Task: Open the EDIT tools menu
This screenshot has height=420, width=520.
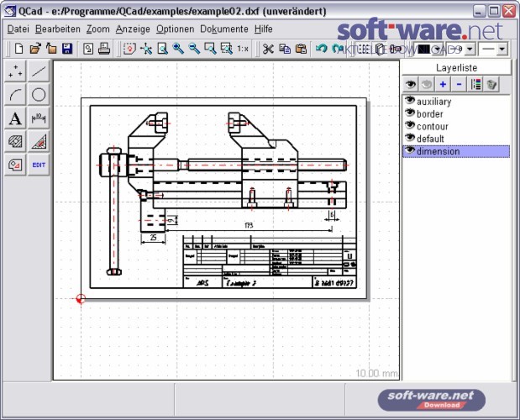Action: click(x=39, y=165)
